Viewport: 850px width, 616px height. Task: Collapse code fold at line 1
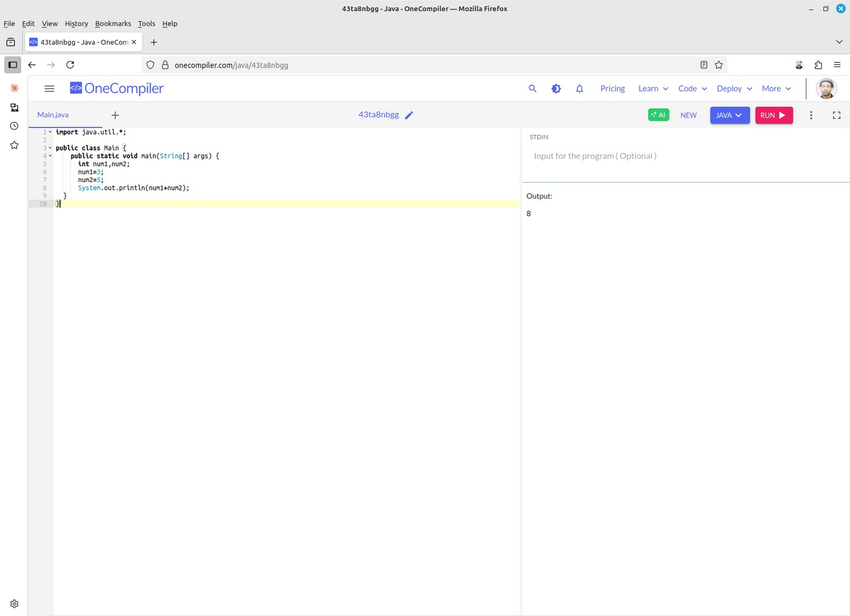(x=50, y=132)
